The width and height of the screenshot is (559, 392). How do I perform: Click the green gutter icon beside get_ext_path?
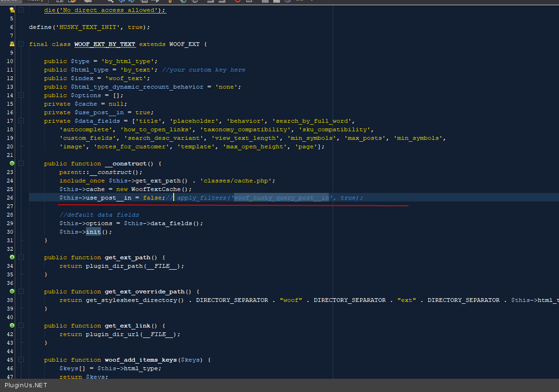point(12,257)
